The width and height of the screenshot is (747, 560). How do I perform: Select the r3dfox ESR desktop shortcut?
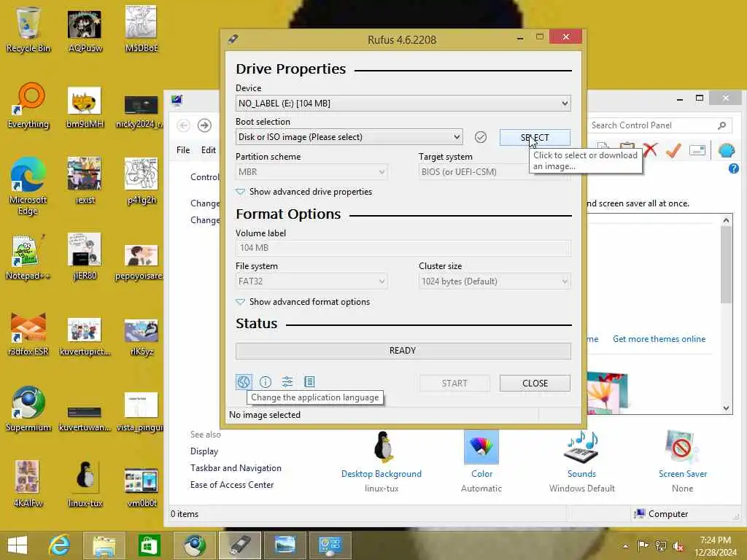(28, 333)
